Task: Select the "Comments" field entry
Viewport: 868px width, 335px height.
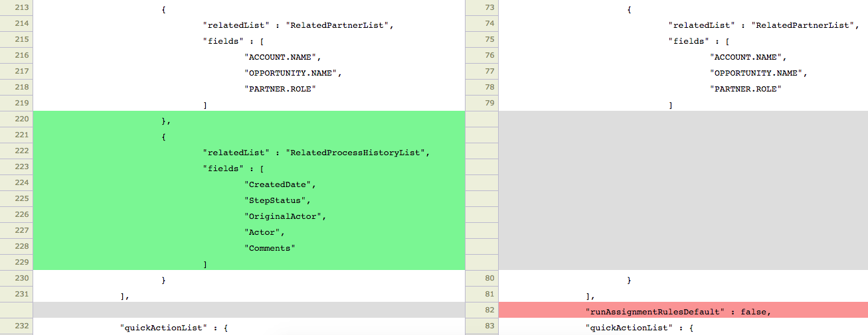Action: [x=270, y=248]
